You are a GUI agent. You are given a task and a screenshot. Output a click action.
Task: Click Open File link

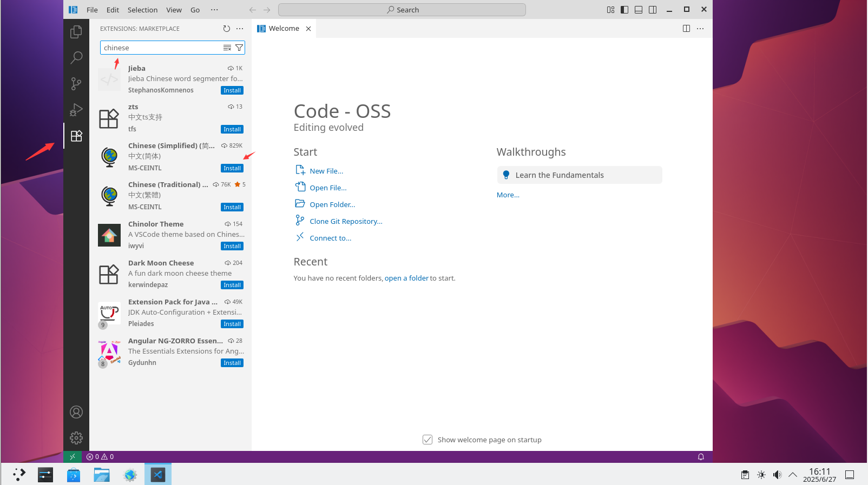coord(328,188)
